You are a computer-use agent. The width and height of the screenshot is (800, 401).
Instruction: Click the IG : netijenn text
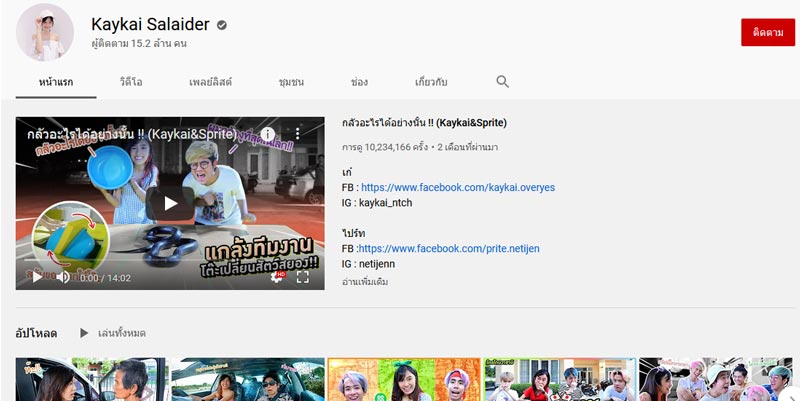coord(368,264)
